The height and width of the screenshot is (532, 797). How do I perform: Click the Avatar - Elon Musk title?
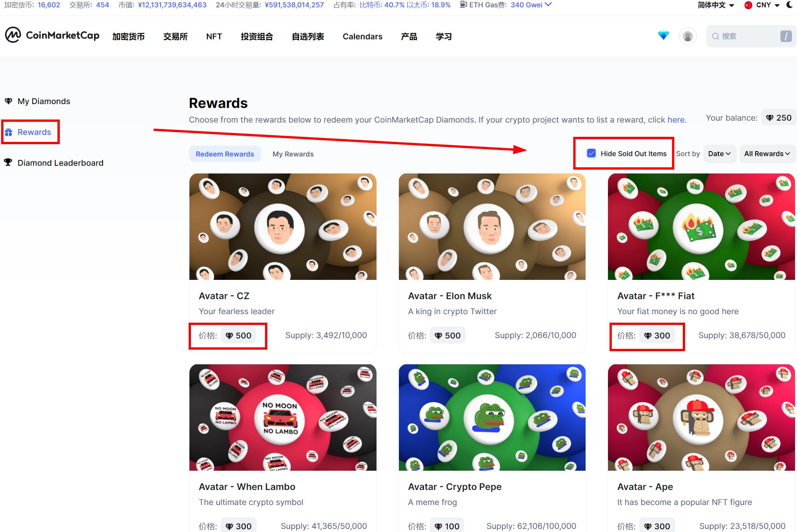pos(450,296)
